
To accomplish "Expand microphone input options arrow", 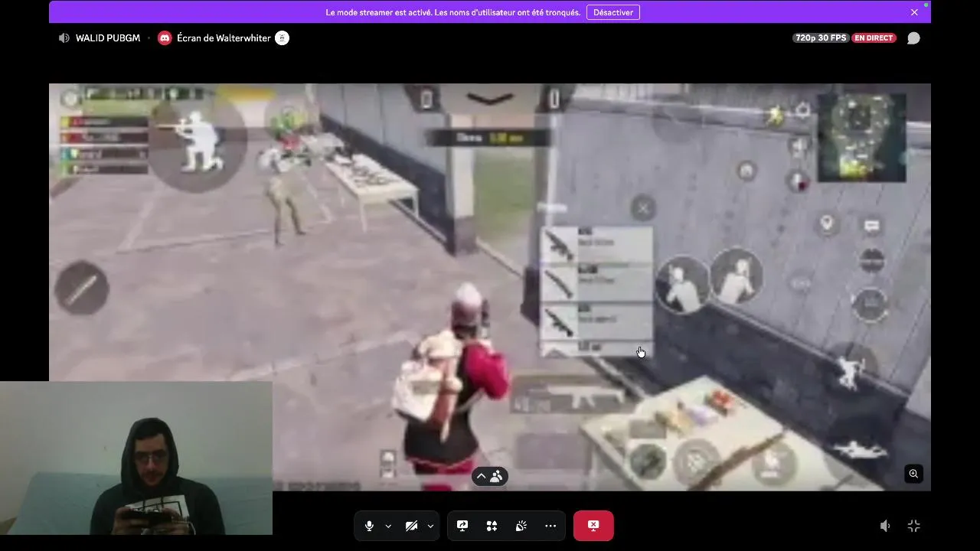I will coord(388,526).
